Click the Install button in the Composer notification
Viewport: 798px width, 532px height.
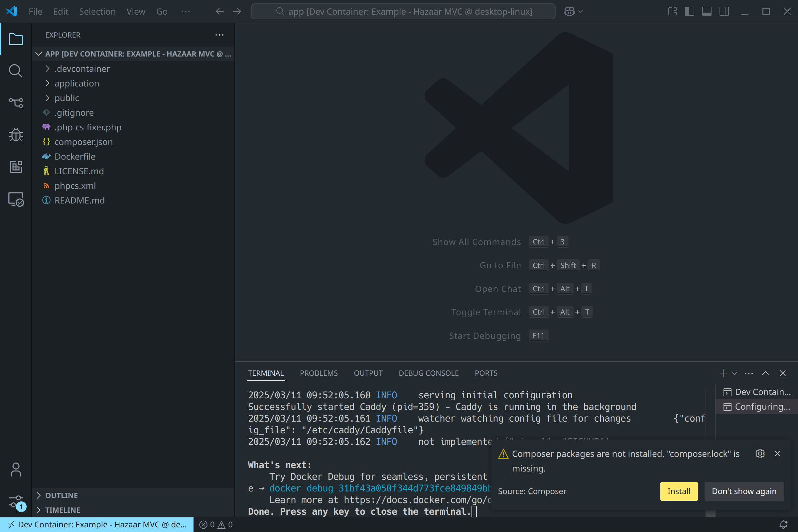[x=679, y=491]
